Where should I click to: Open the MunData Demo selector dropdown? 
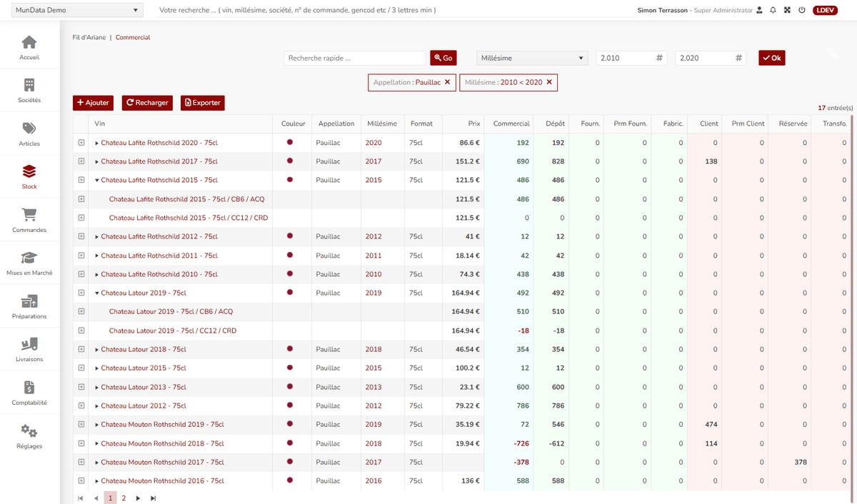[x=76, y=11]
